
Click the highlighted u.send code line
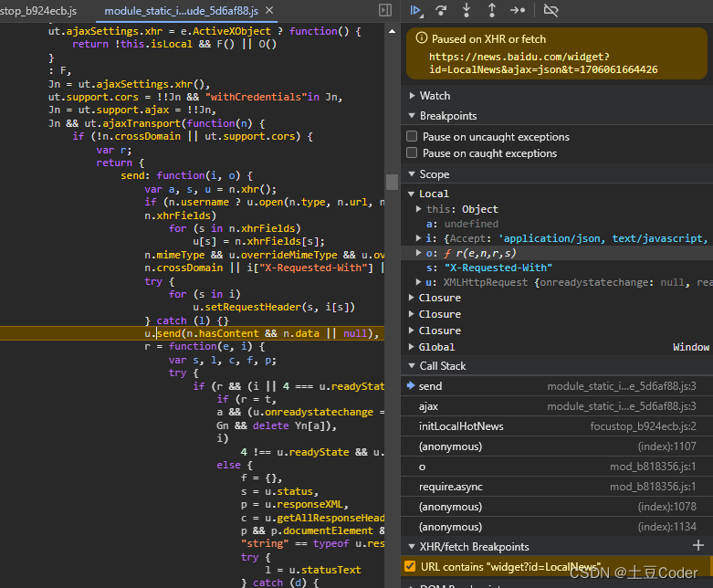click(x=192, y=333)
